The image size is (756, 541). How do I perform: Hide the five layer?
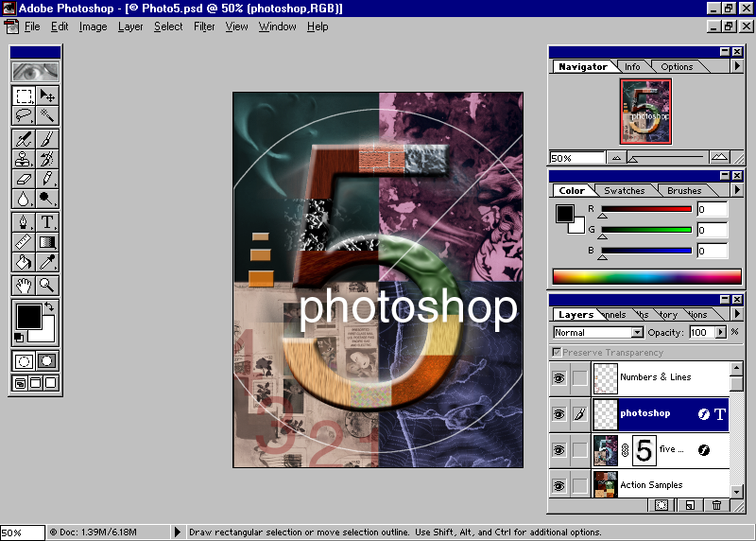(559, 450)
